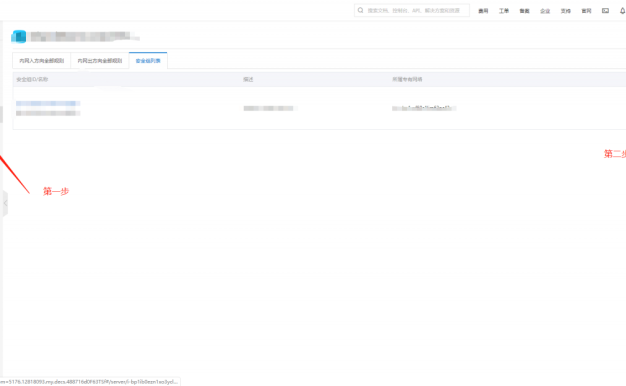Open the 企业 menu in the top bar
Viewport: 626px width, 386px height.
pos(545,11)
